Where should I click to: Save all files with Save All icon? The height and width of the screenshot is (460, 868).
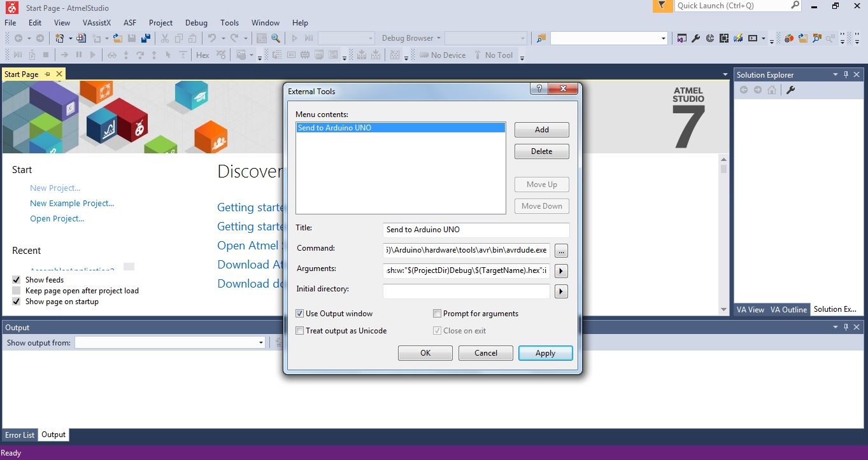click(x=146, y=38)
